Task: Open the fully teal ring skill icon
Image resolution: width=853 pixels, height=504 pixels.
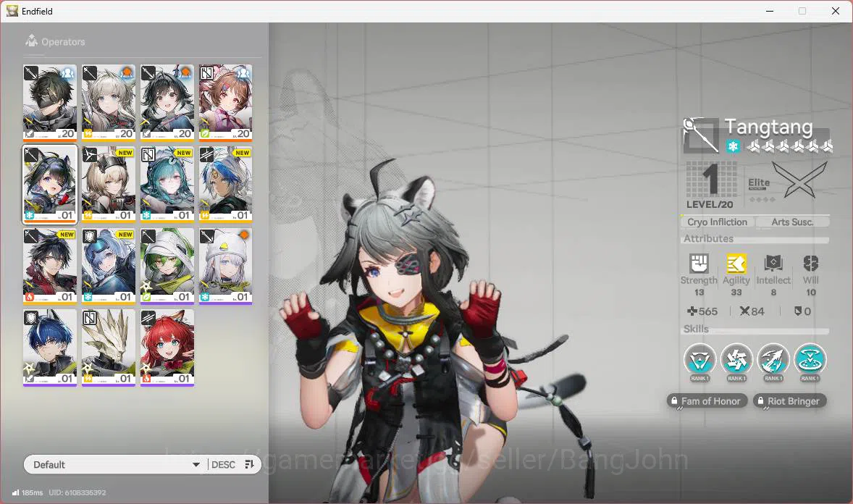Action: pyautogui.click(x=810, y=359)
